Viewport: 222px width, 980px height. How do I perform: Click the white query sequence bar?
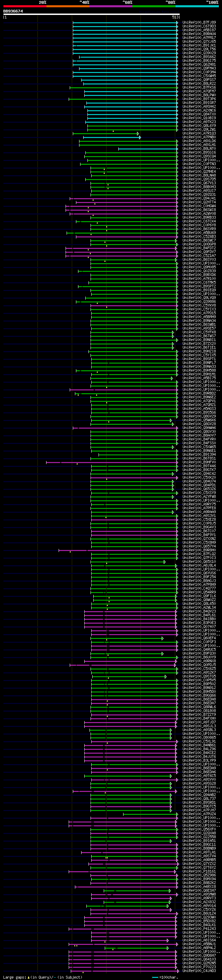tap(92, 14)
